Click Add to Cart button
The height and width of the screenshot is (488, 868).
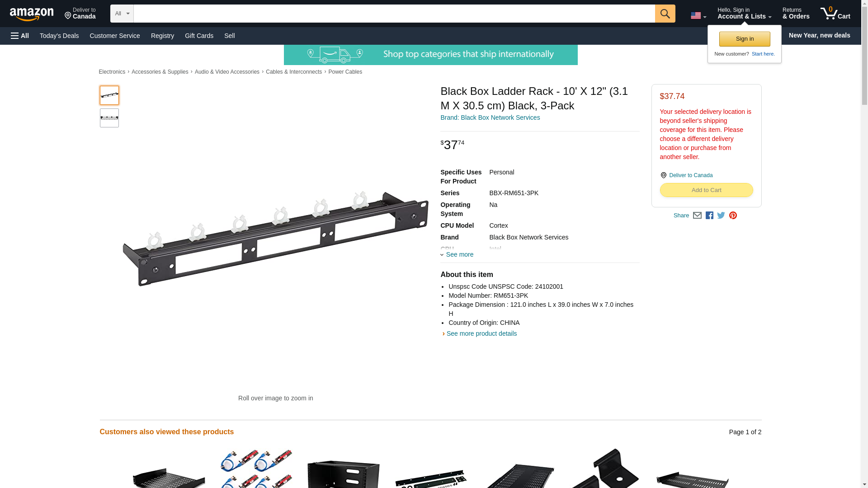point(706,190)
